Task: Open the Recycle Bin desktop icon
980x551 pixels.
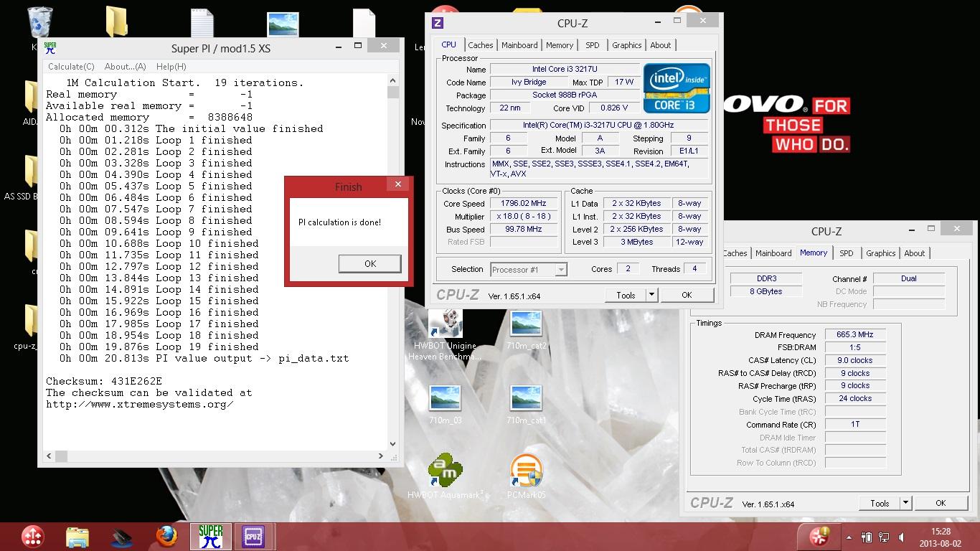Action: coord(39,22)
